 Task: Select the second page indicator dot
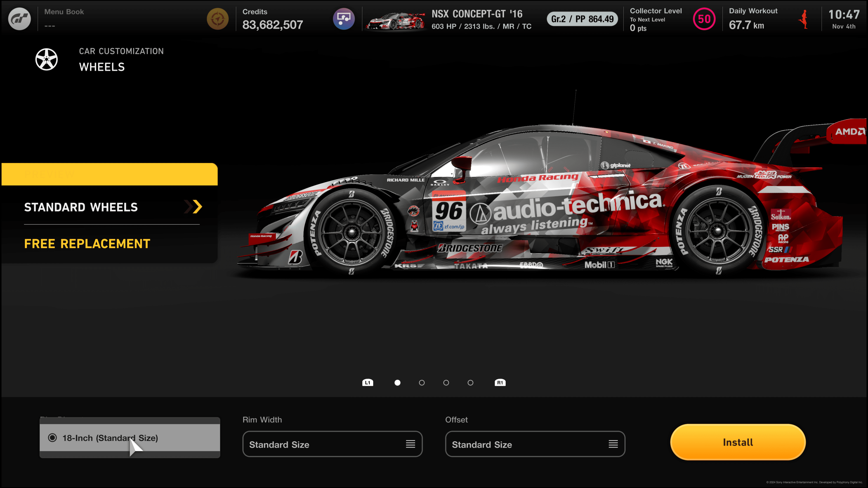pyautogui.click(x=422, y=382)
